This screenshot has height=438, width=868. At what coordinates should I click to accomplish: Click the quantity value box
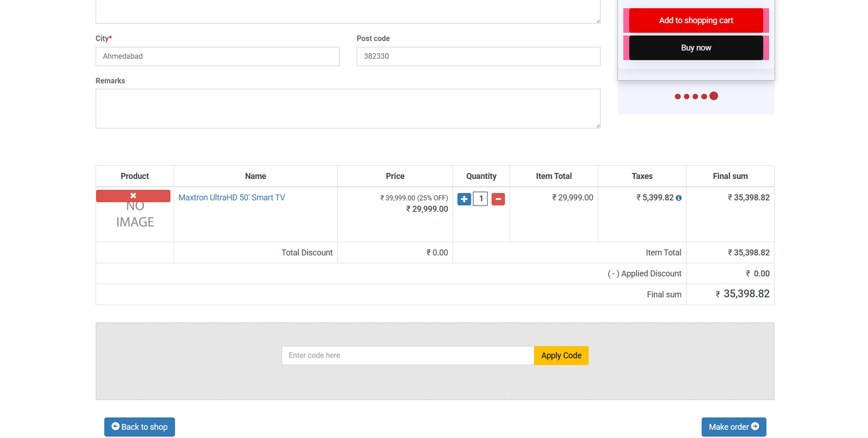[481, 199]
